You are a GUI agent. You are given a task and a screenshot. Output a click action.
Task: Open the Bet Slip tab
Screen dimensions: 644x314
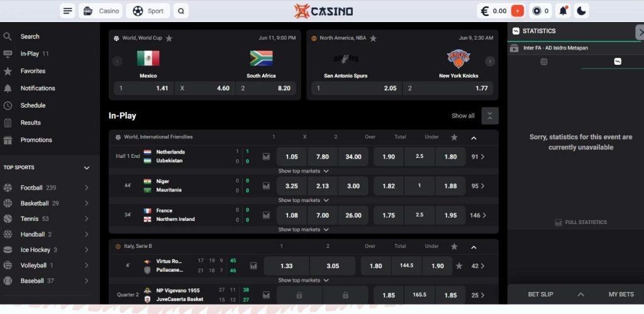coord(540,294)
